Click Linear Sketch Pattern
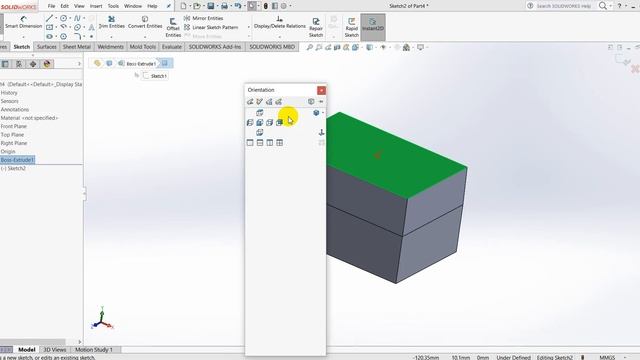The image size is (640, 360). pyautogui.click(x=211, y=27)
